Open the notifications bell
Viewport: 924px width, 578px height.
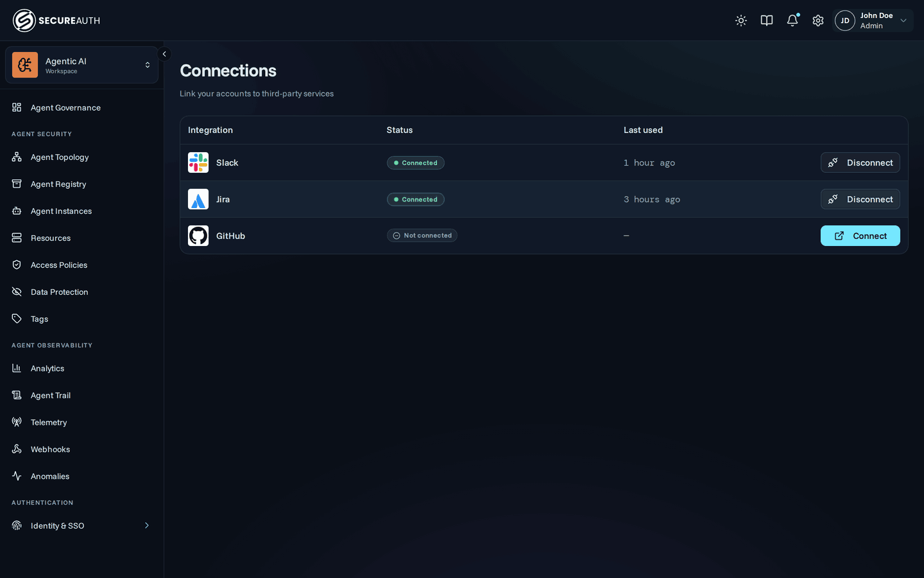tap(792, 21)
